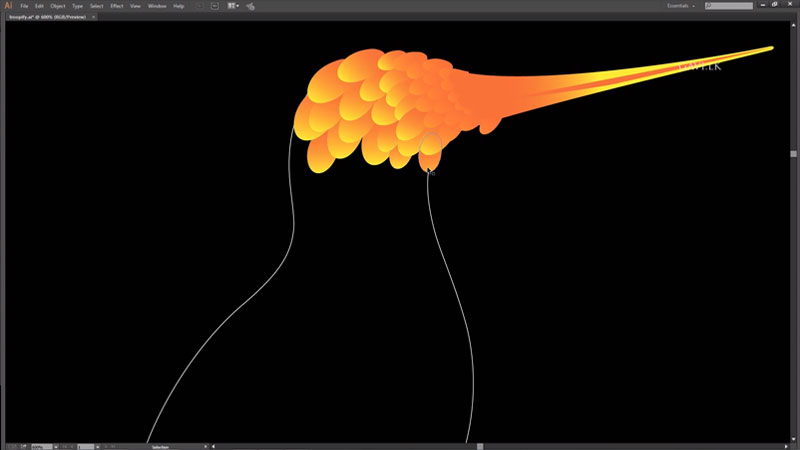Open the Essentials workspace switcher
The width and height of the screenshot is (800, 450).
tap(681, 6)
